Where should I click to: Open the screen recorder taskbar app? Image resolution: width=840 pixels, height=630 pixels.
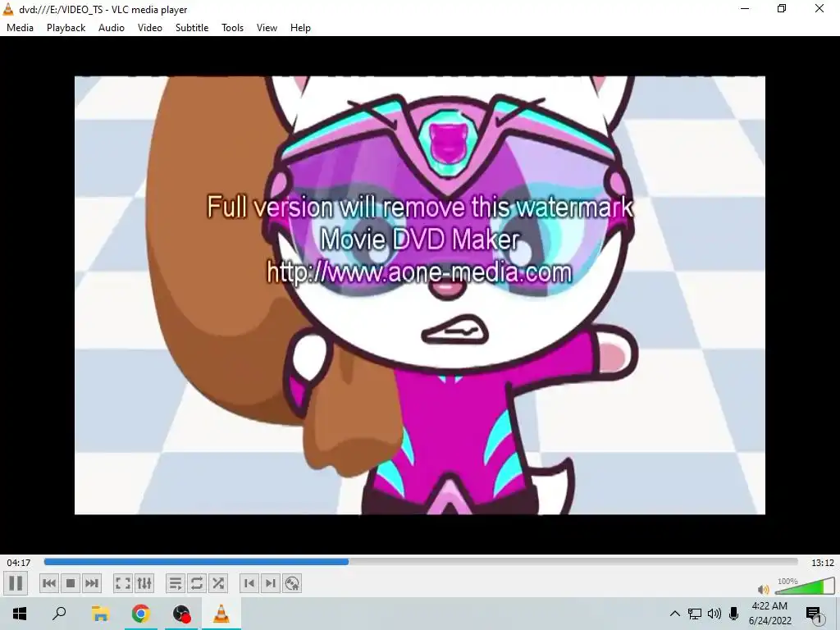[x=181, y=614]
